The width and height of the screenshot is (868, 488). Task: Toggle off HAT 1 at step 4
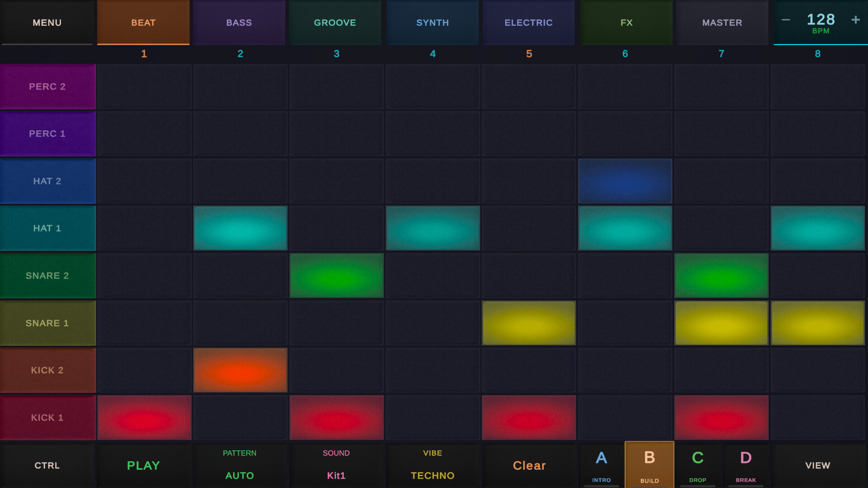pos(433,228)
